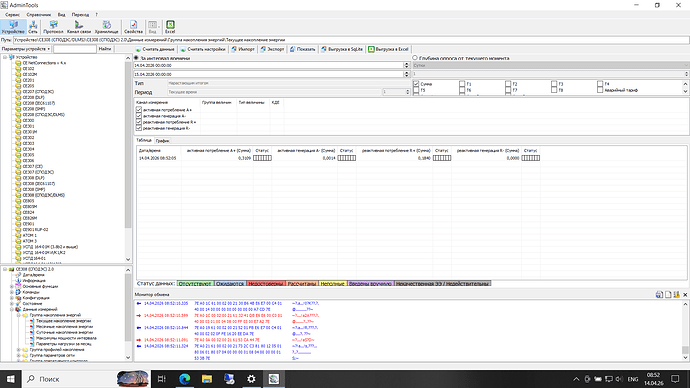Select the Канал связи toolbar icon
This screenshot has height=388, width=690.
coord(79,27)
